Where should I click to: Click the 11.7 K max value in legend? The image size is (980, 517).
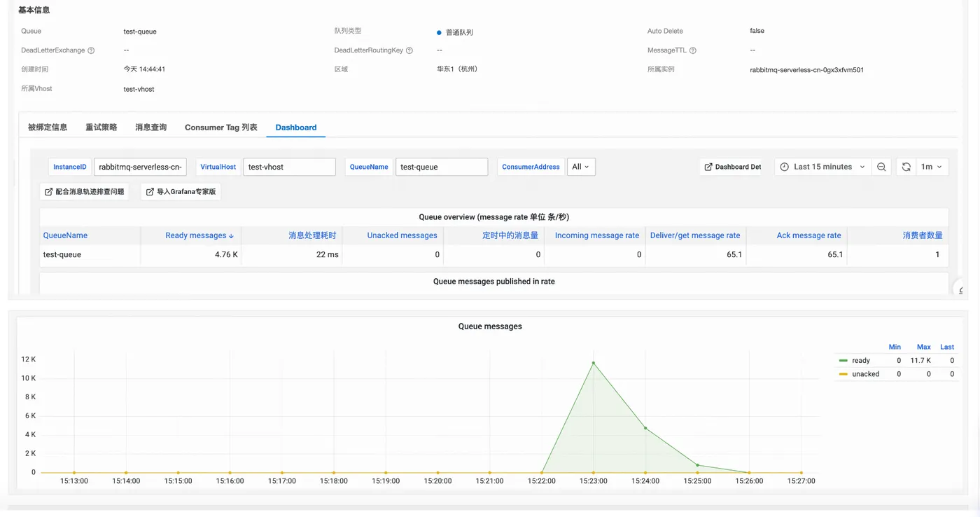coord(921,361)
